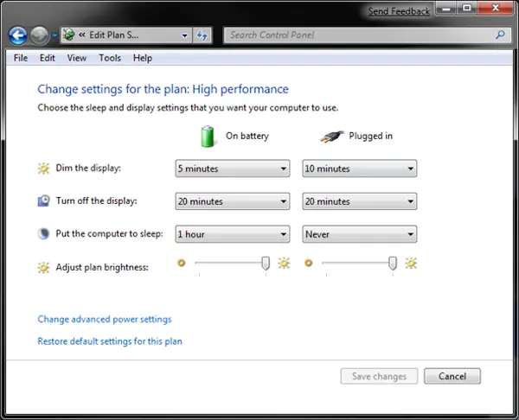Image resolution: width=519 pixels, height=420 pixels.
Task: Open sleep dropdown showing Never
Action: 360,234
